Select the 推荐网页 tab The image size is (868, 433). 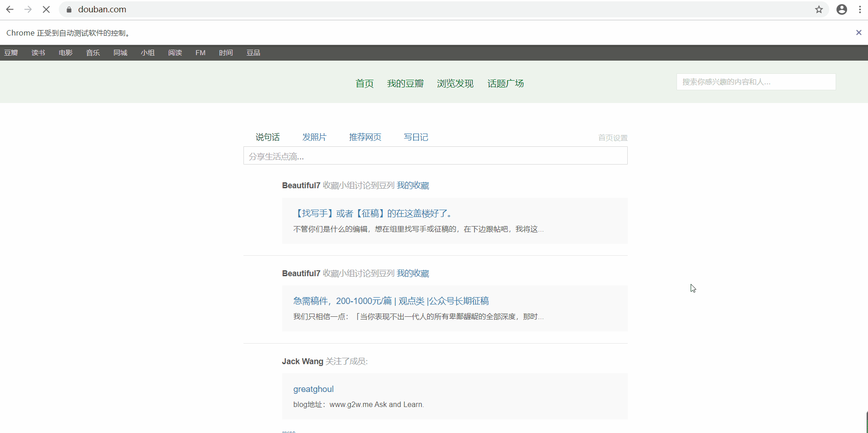tap(365, 137)
